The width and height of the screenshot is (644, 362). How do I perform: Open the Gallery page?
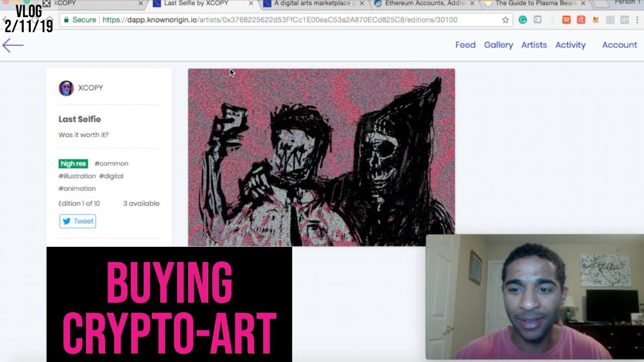click(x=499, y=45)
